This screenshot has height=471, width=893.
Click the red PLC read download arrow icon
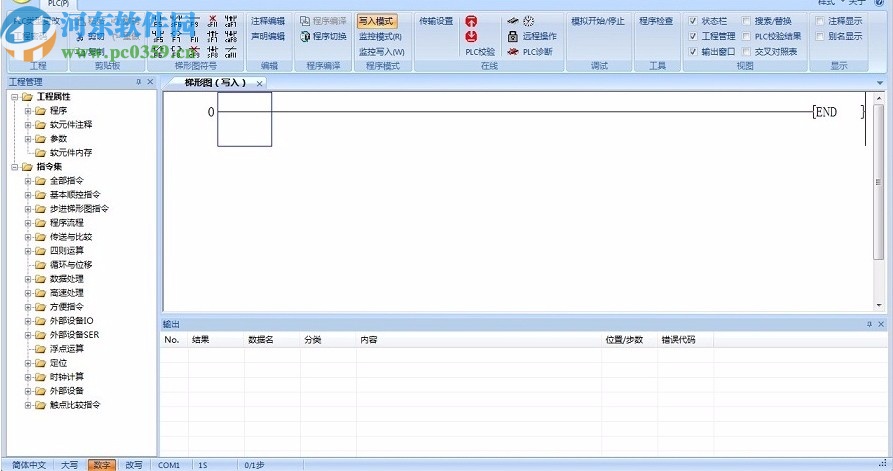(471, 36)
